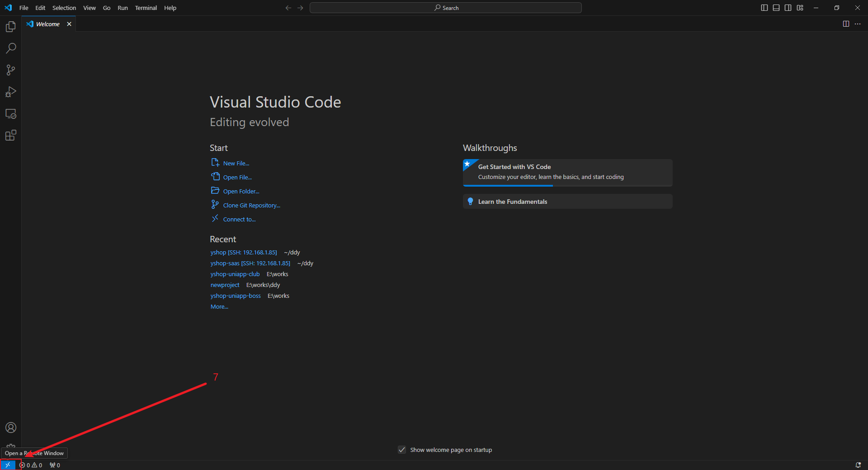868x470 pixels.
Task: Click the Open File... link
Action: tap(237, 178)
